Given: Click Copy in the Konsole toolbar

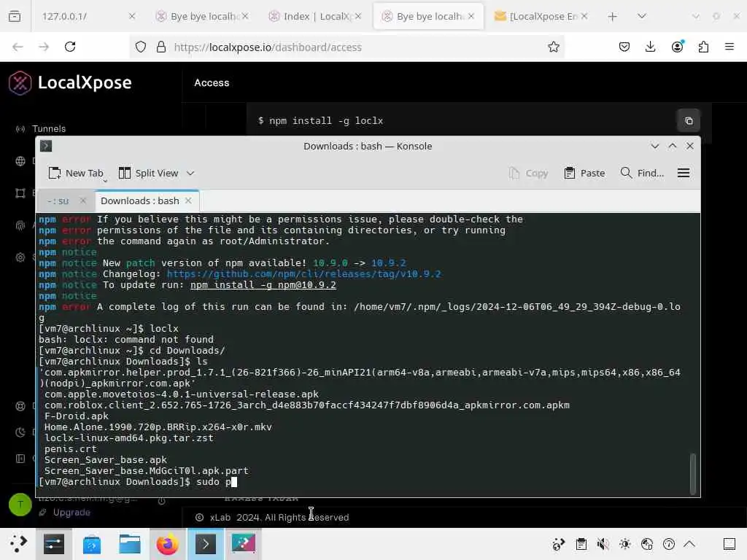Looking at the screenshot, I should point(528,174).
